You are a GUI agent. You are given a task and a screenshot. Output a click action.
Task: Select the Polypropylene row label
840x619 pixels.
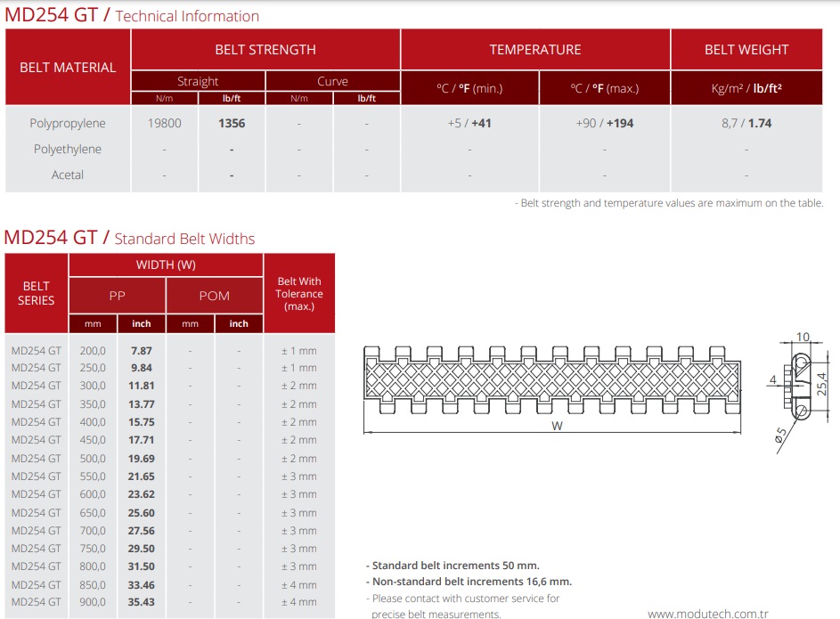(x=68, y=123)
